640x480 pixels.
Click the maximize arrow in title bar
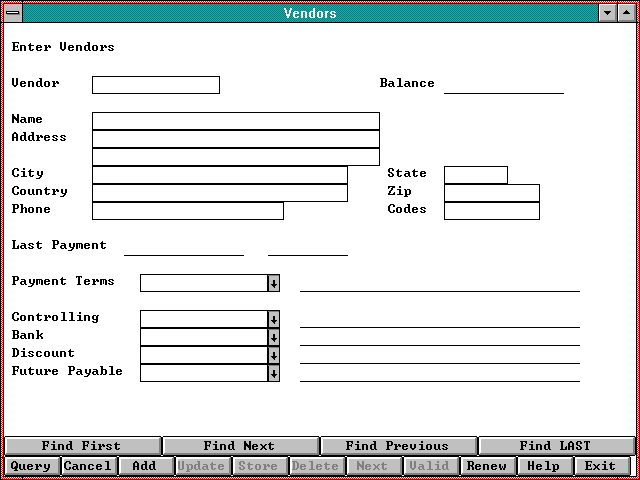627,13
